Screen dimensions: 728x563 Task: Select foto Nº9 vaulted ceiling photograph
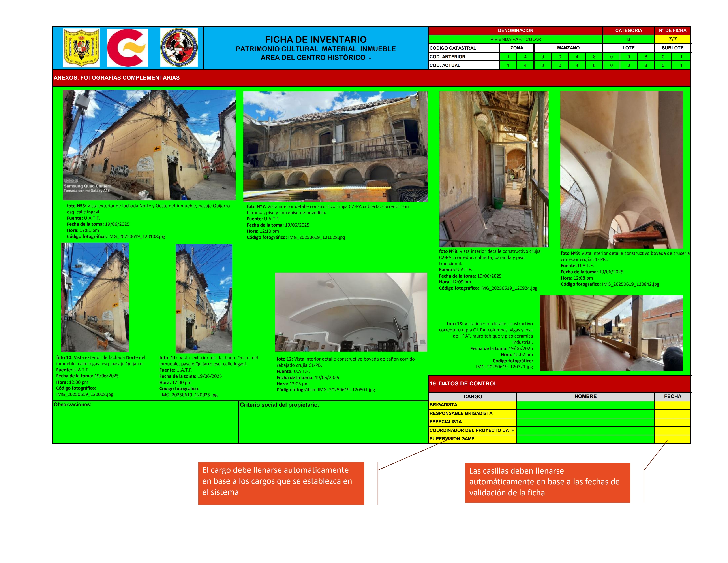[622, 169]
